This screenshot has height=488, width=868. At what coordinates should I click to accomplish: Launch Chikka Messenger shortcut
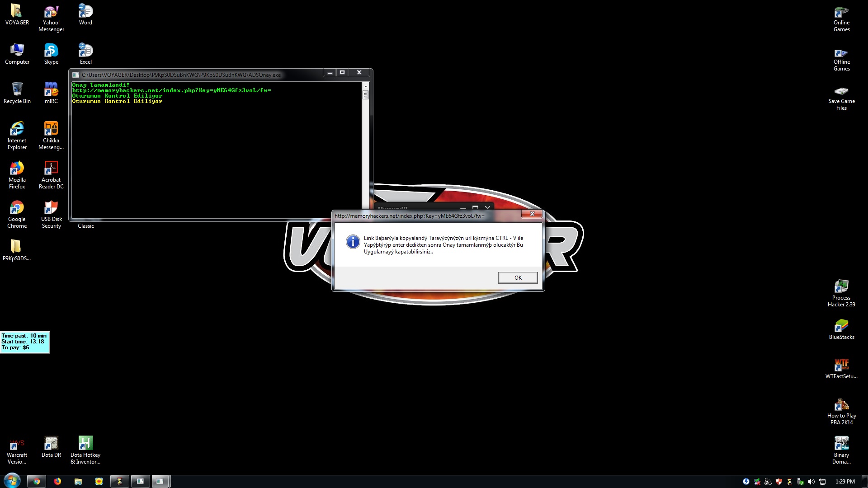tap(51, 136)
